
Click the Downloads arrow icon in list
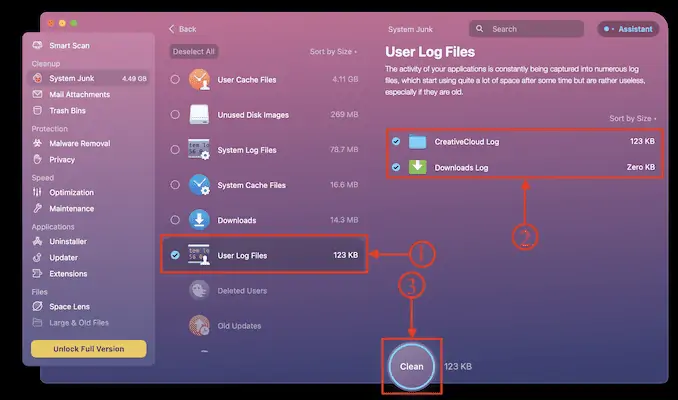[x=199, y=220]
